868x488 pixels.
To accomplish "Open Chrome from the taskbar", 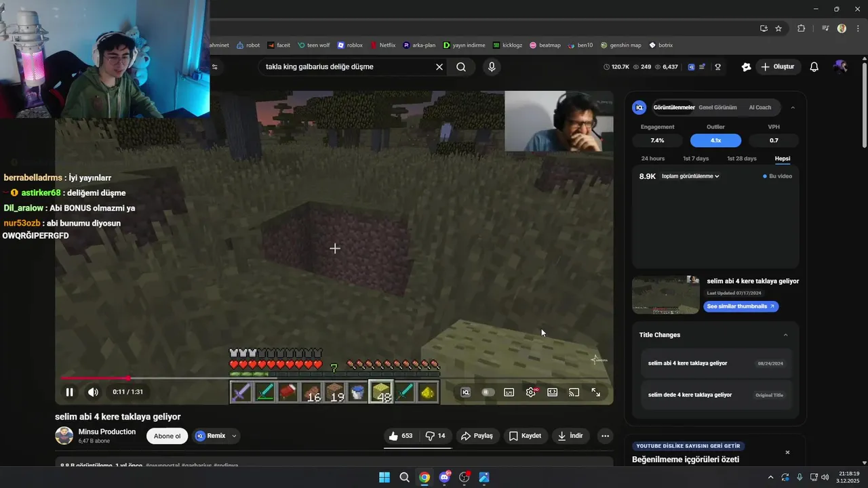I will pyautogui.click(x=424, y=477).
